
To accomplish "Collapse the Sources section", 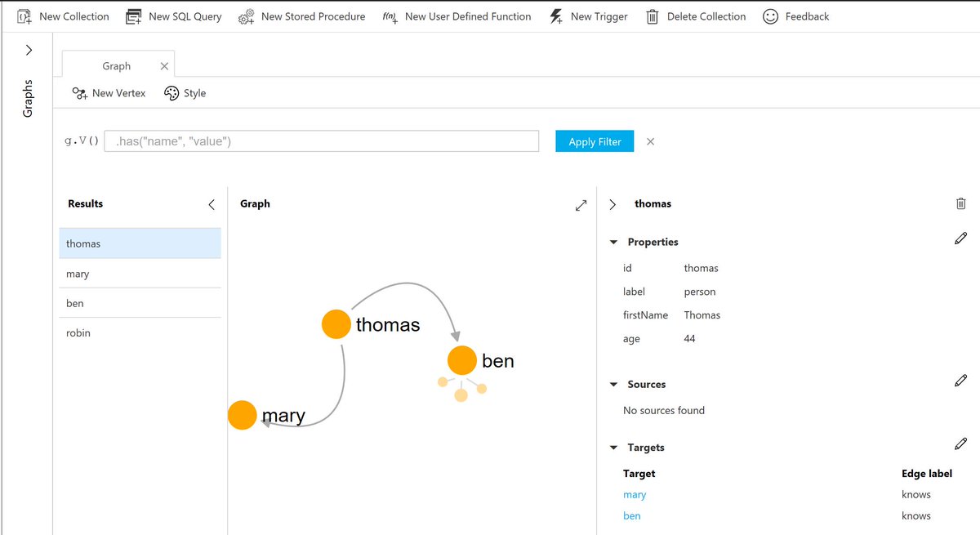I will [614, 385].
